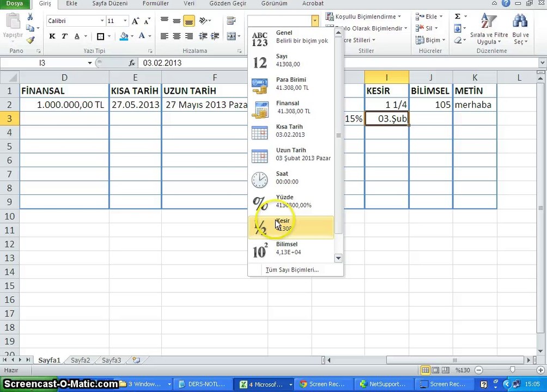
Task: Choose the Kesir fraction format
Action: tap(291, 227)
